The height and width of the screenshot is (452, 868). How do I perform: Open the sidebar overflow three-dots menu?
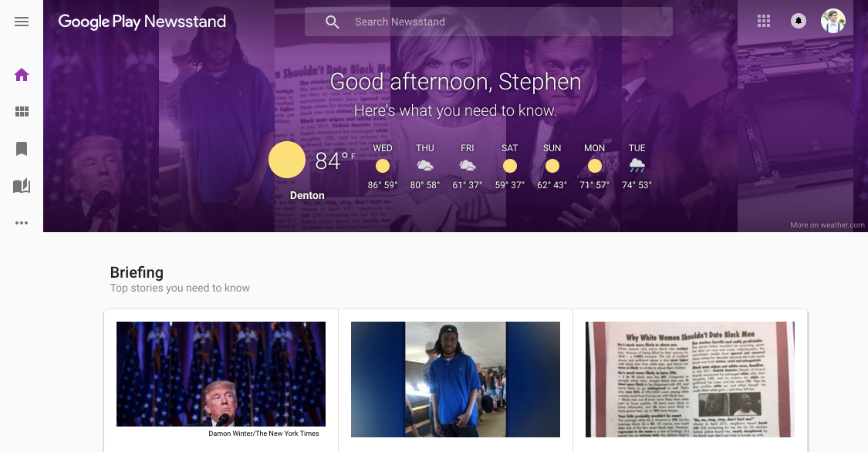[x=22, y=223]
